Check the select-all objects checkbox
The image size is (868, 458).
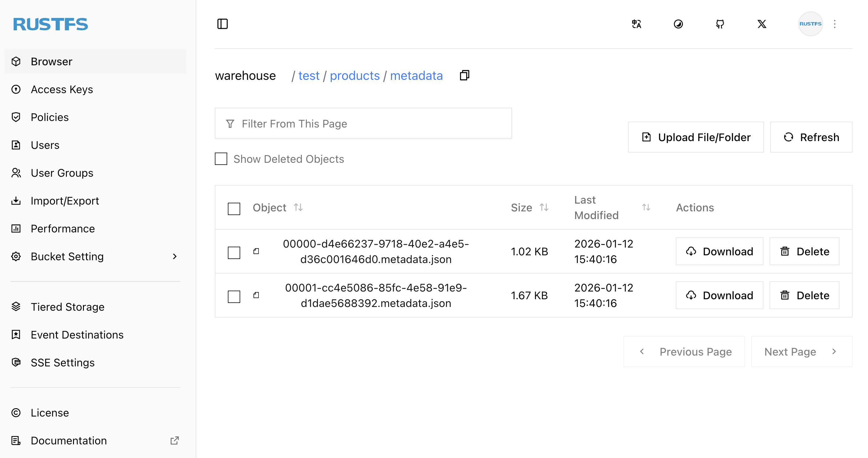234,209
